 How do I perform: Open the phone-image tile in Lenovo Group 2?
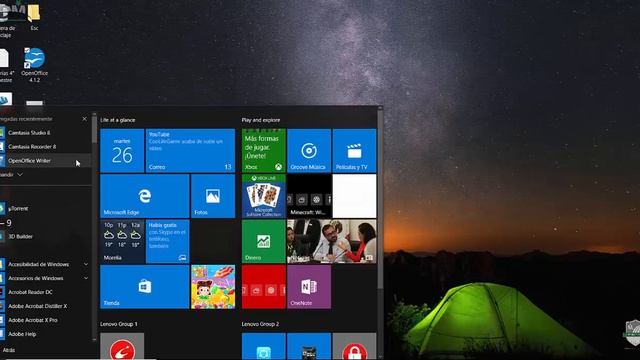pos(309,347)
